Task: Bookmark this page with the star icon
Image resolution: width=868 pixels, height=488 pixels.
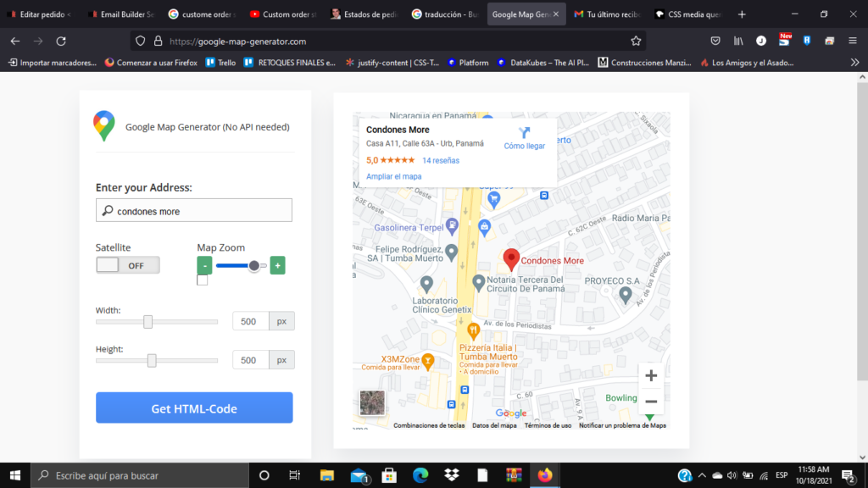Action: [x=636, y=41]
